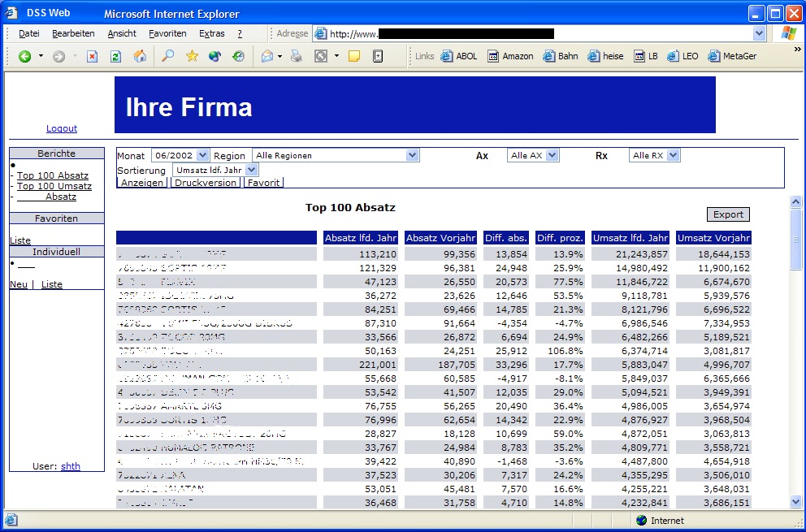
Task: Click the Print icon in toolbar
Action: (x=297, y=56)
